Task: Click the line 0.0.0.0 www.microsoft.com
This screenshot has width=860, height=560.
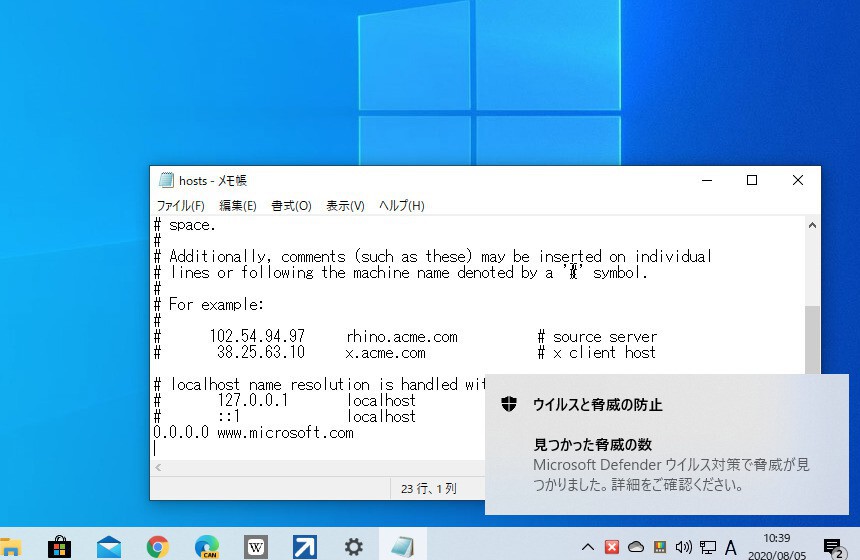Action: click(x=253, y=432)
